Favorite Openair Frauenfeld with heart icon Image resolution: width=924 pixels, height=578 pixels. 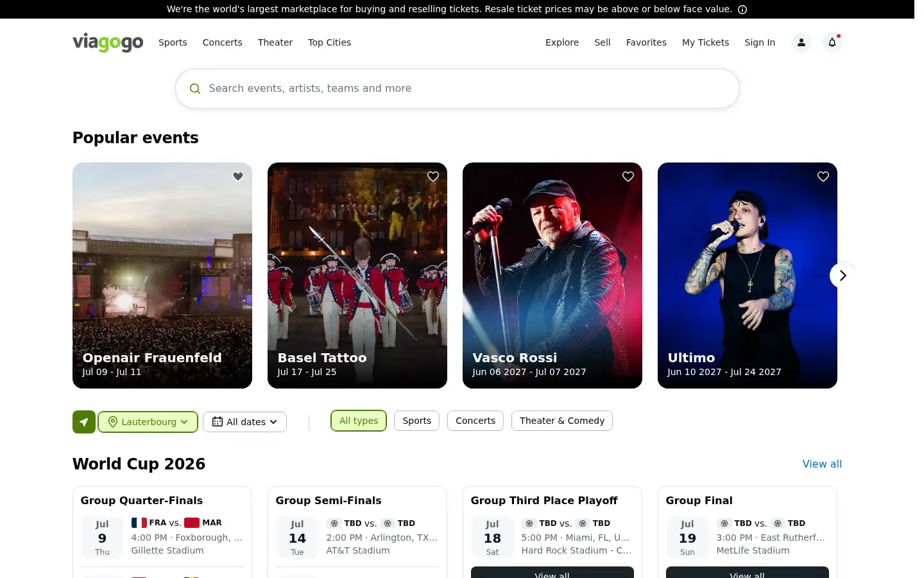[x=238, y=177]
